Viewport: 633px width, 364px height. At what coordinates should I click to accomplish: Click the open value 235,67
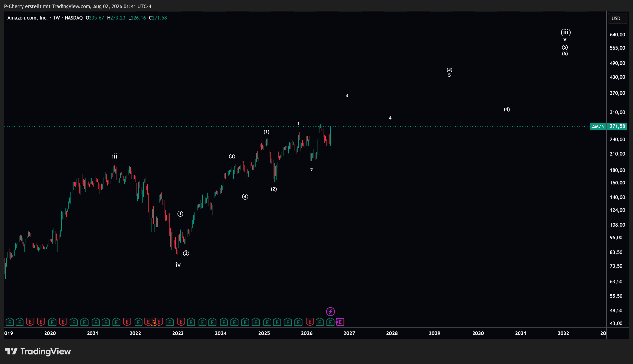(x=96, y=18)
